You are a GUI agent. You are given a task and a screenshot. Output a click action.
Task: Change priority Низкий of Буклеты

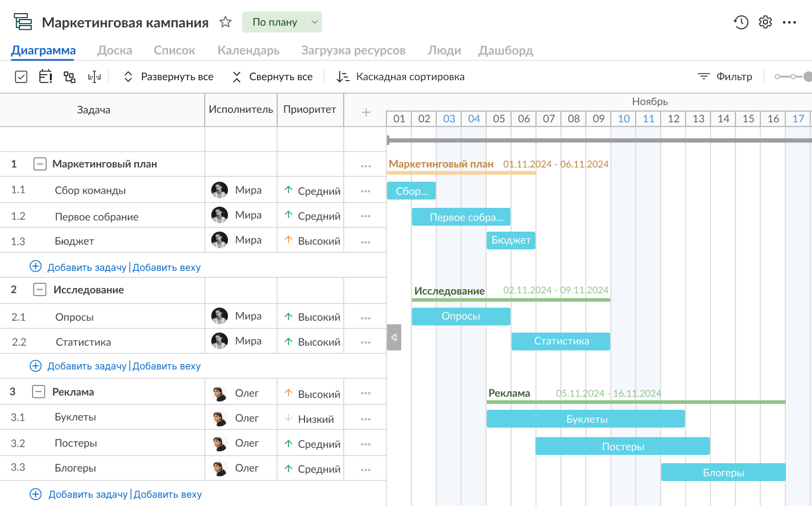coord(309,419)
